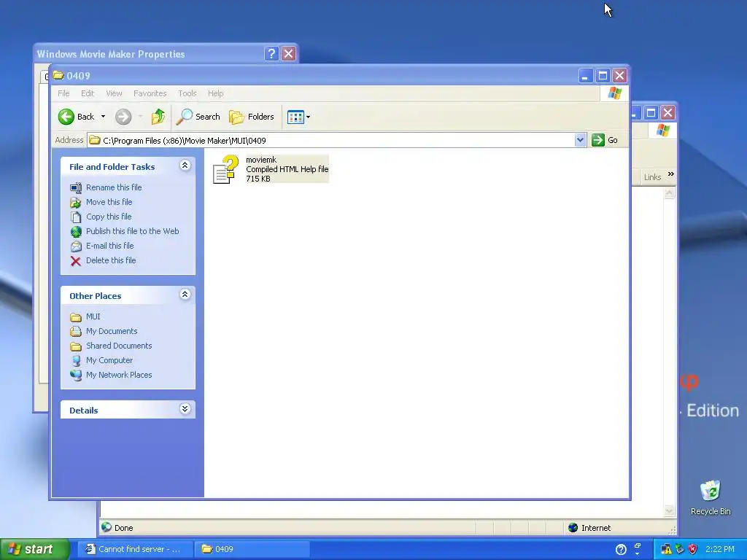Click the MUI folder icon
This screenshot has width=747, height=560.
pos(76,317)
